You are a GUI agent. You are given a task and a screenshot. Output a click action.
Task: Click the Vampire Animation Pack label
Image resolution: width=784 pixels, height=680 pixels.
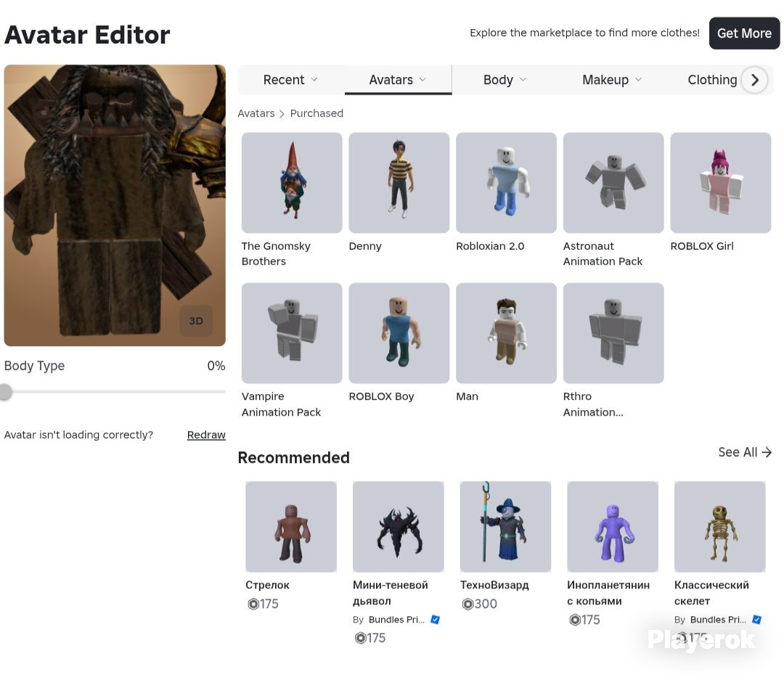click(x=281, y=404)
